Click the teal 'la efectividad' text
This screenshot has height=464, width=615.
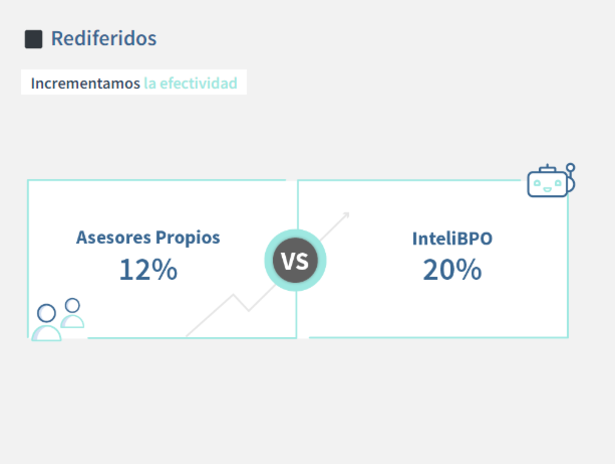point(191,83)
